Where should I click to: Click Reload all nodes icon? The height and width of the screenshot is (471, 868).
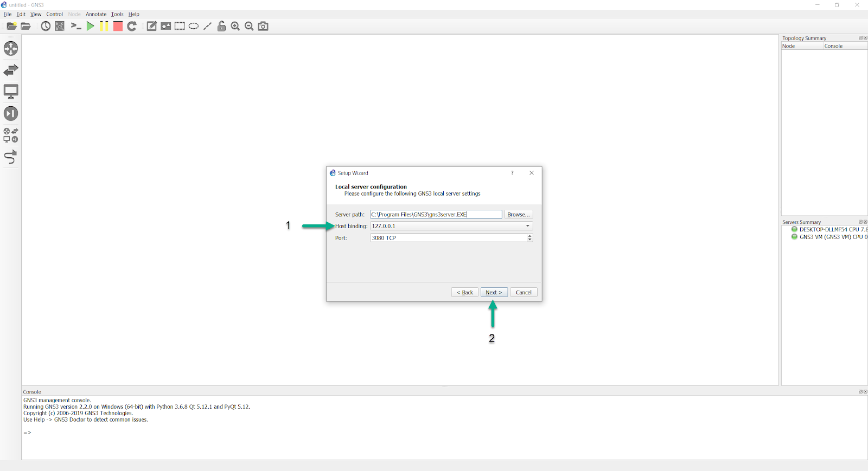pos(132,26)
